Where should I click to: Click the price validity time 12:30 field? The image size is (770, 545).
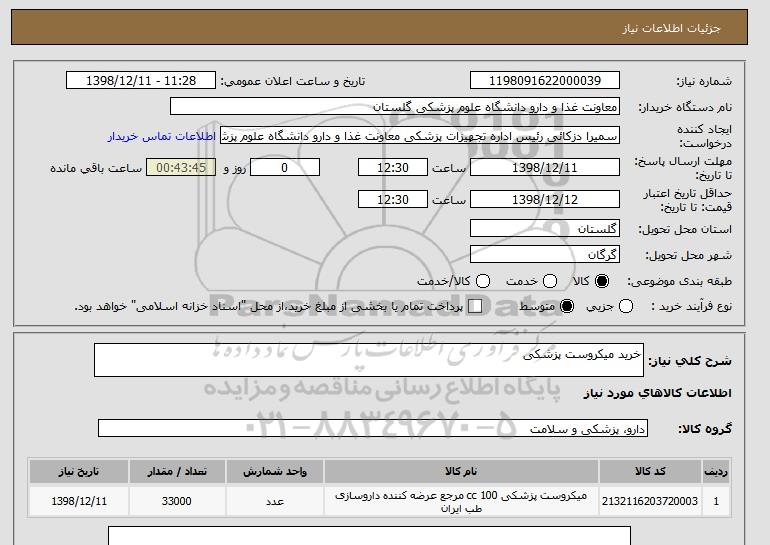pos(393,199)
